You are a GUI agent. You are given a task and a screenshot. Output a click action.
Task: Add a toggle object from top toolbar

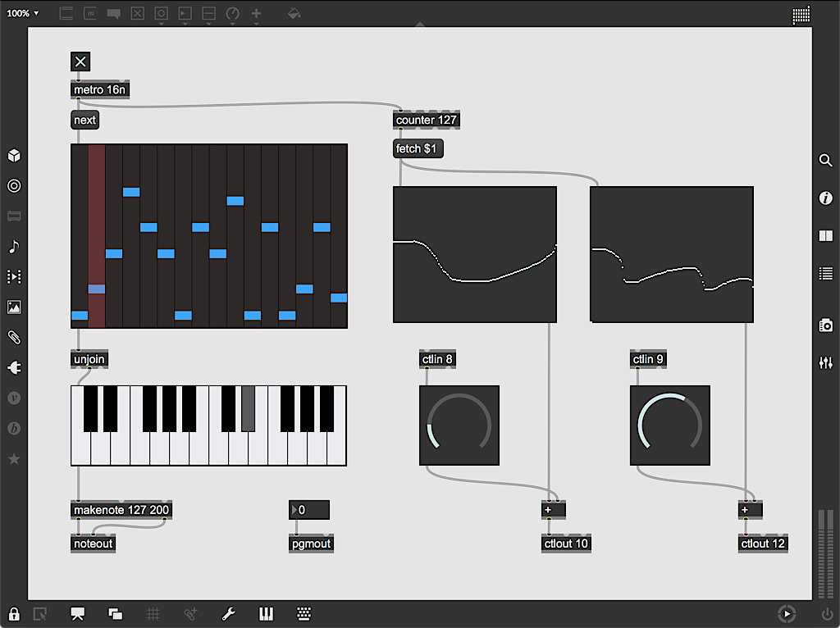pos(138,13)
